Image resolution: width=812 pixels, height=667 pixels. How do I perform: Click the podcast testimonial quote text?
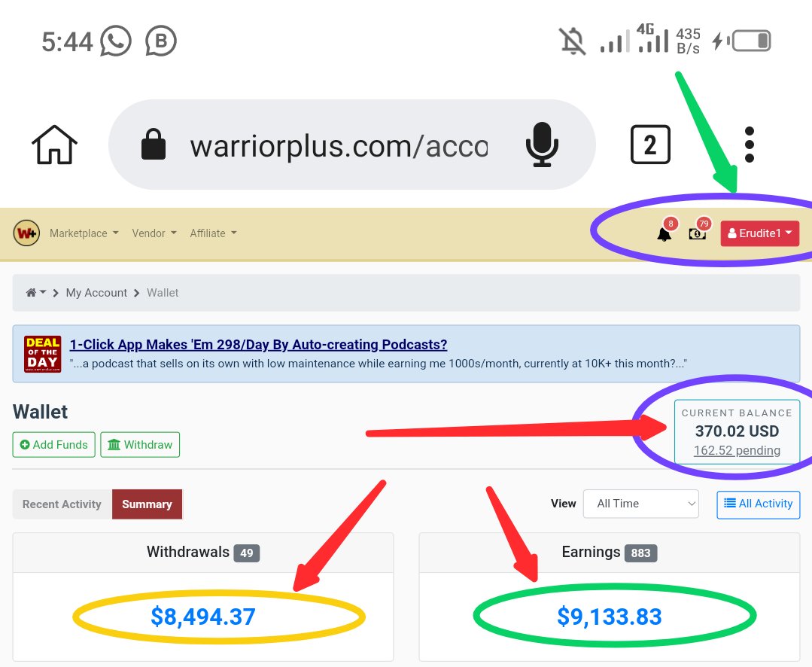pyautogui.click(x=378, y=364)
